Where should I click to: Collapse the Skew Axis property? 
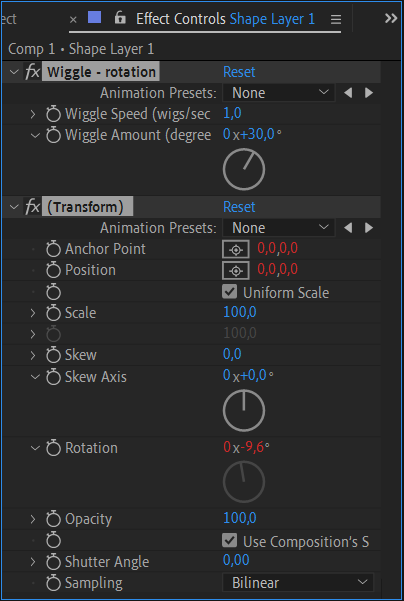click(x=35, y=377)
